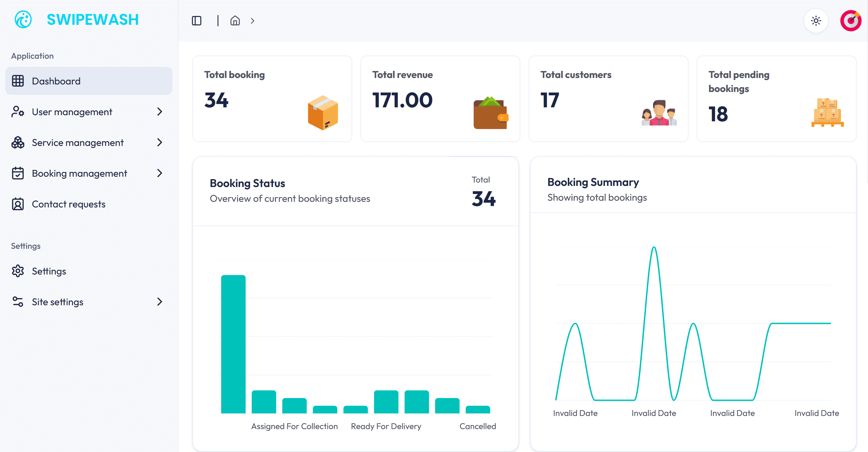Expand the User management section
Viewport: 868px width, 452px height.
pyautogui.click(x=160, y=112)
